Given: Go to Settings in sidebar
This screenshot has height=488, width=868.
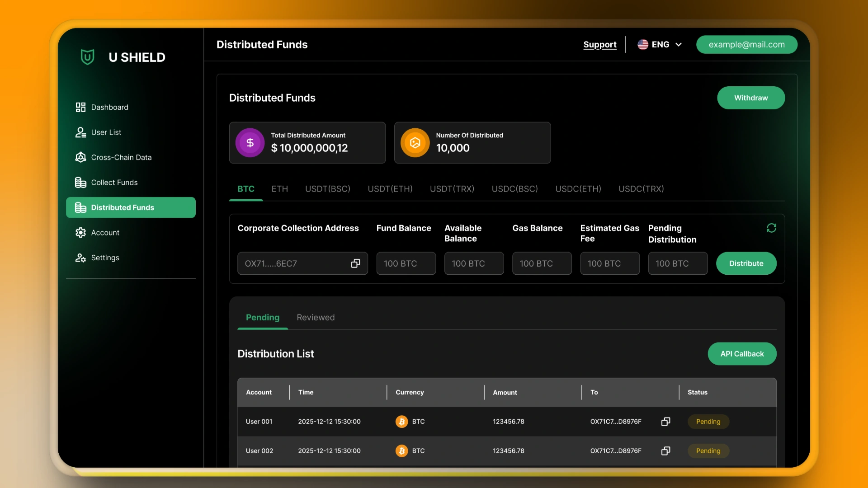Looking at the screenshot, I should (105, 258).
